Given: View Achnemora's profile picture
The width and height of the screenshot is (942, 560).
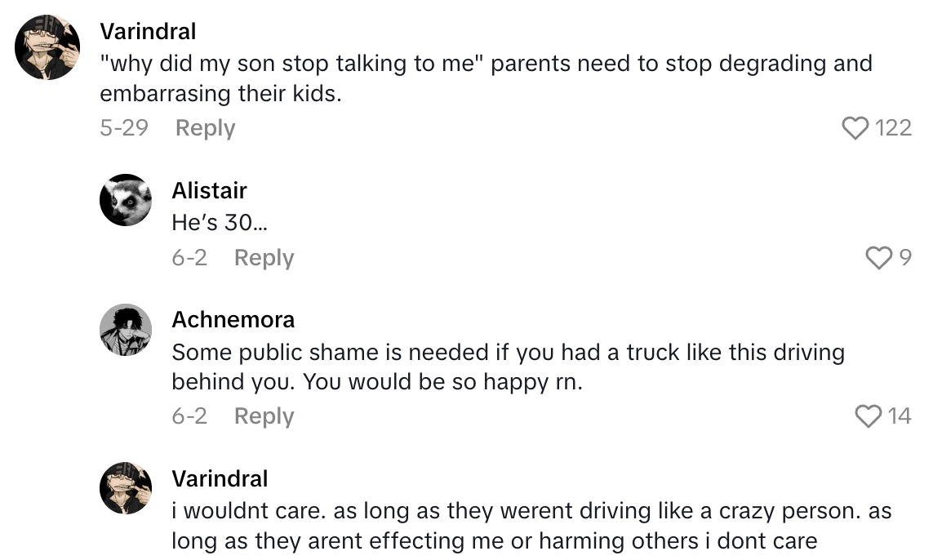Looking at the screenshot, I should pos(126,330).
